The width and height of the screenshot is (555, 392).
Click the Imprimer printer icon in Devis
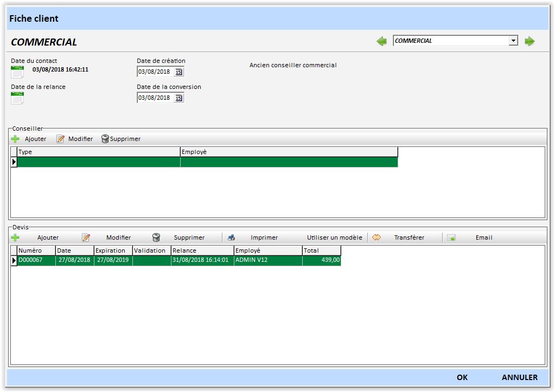click(x=231, y=237)
